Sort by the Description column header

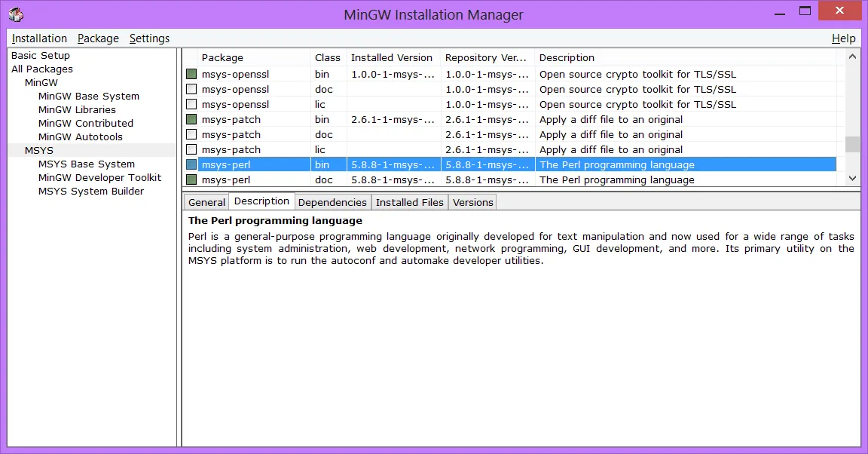point(686,57)
